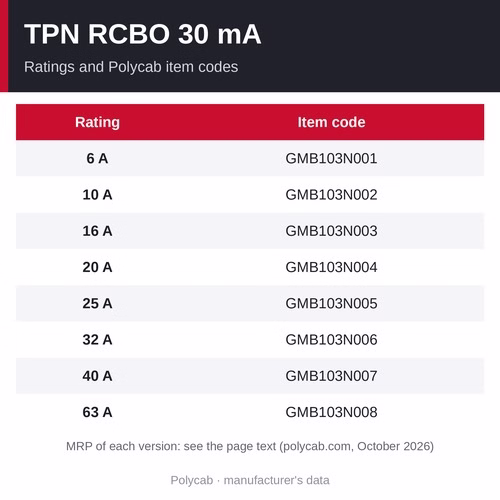Click the Polycab manufacturer's data footer
The height and width of the screenshot is (500, 500).
(250, 480)
